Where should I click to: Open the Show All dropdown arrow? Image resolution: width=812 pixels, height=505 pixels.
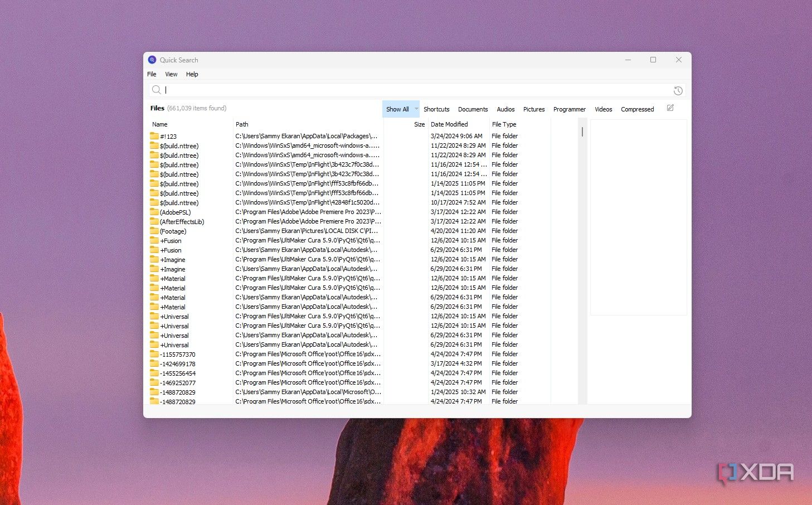coord(416,109)
